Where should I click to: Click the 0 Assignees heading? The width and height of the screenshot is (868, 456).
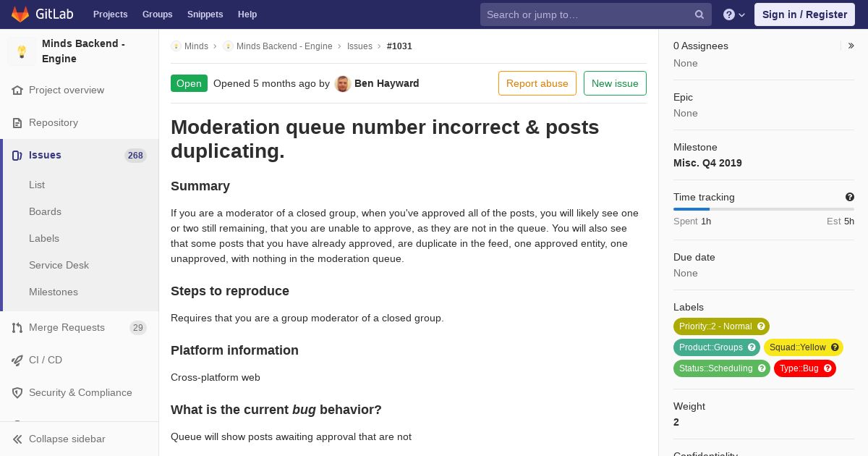(x=701, y=46)
